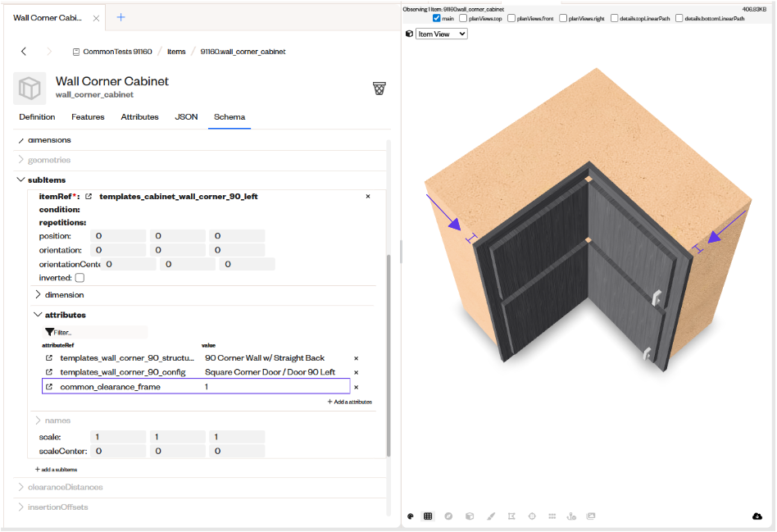
Task: Expand the clearanceDistances section
Action: coord(20,487)
